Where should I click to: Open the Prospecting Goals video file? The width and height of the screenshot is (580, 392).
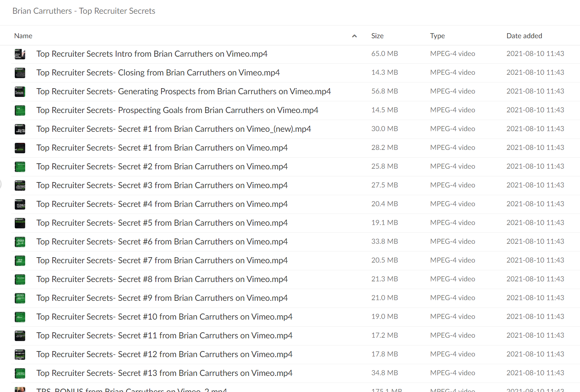(x=177, y=110)
